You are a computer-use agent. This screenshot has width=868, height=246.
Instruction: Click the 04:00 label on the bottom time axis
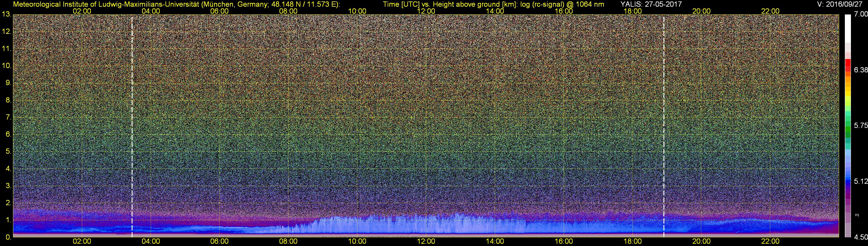coord(151,241)
